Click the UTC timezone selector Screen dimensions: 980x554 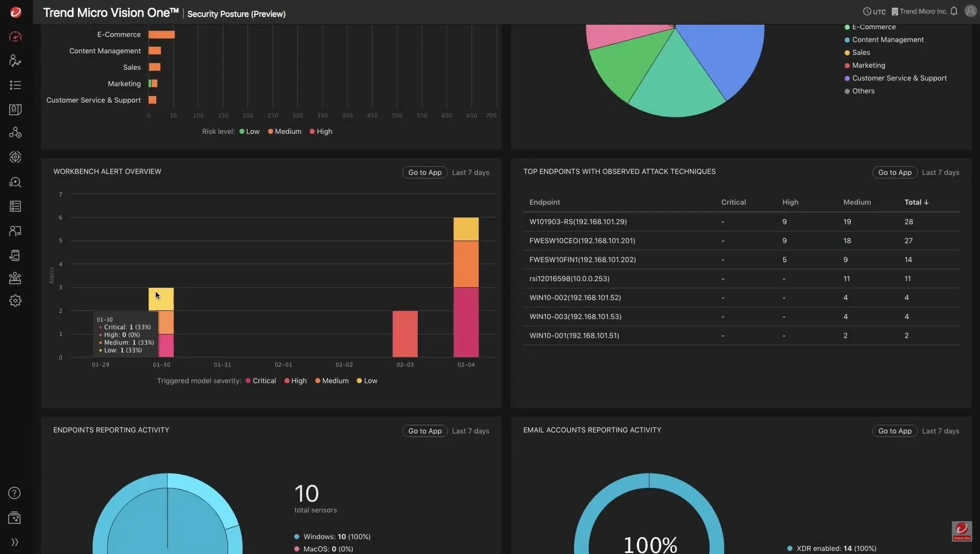(874, 11)
